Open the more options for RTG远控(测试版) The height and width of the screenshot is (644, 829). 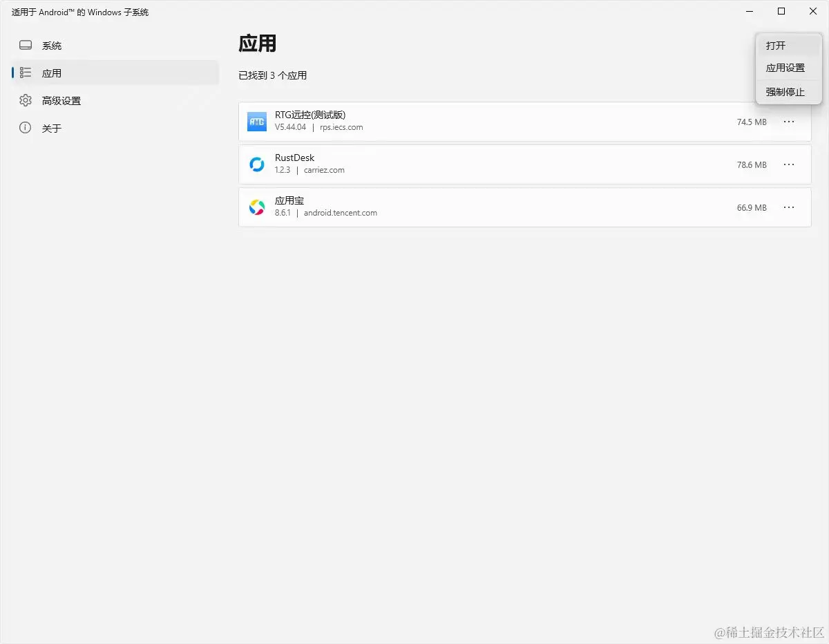(x=789, y=122)
